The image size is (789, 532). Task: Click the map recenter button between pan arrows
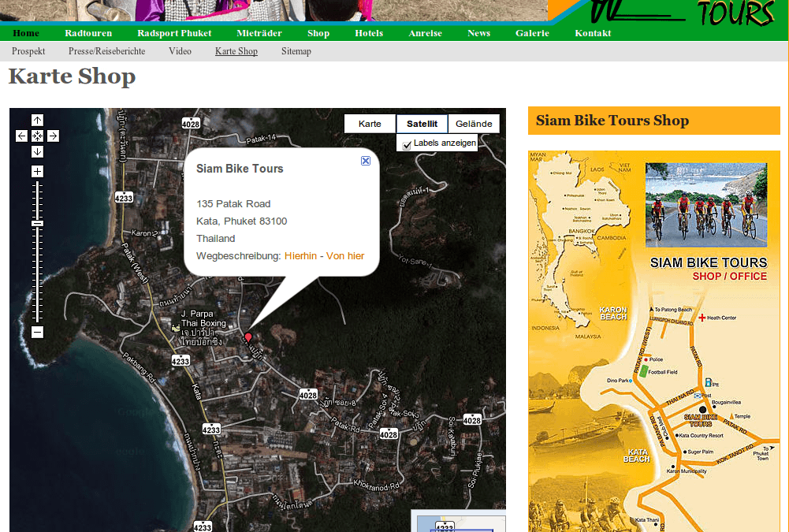point(37,136)
